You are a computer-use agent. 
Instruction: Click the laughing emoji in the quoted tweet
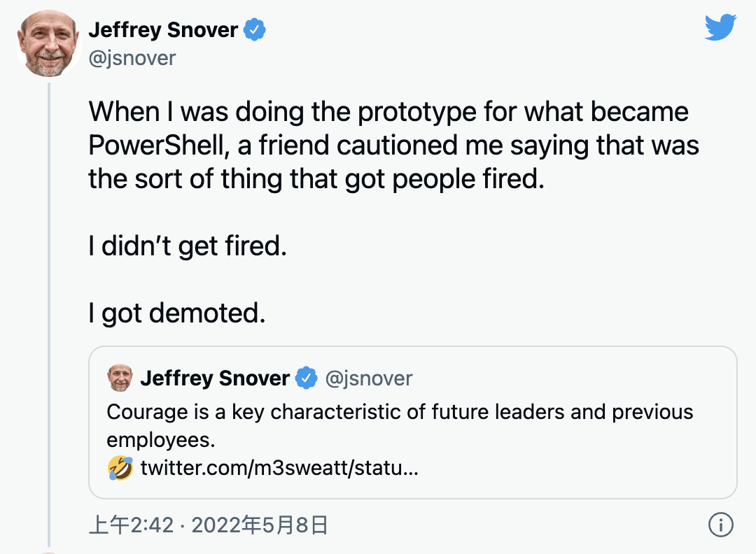[x=120, y=467]
